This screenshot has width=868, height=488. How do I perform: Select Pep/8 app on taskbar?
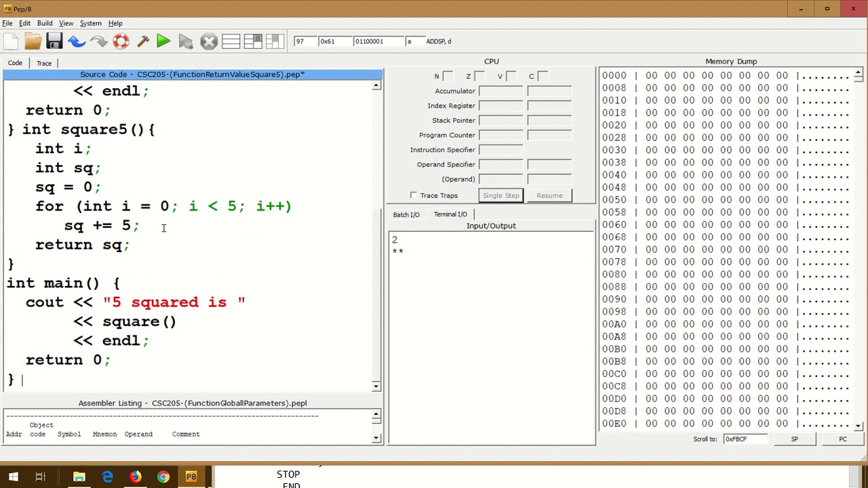(191, 477)
